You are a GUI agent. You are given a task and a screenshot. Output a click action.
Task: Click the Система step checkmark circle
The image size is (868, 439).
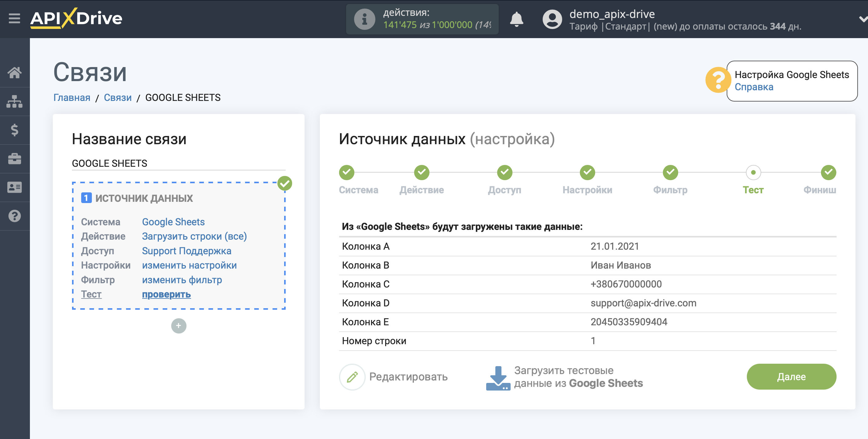point(347,172)
